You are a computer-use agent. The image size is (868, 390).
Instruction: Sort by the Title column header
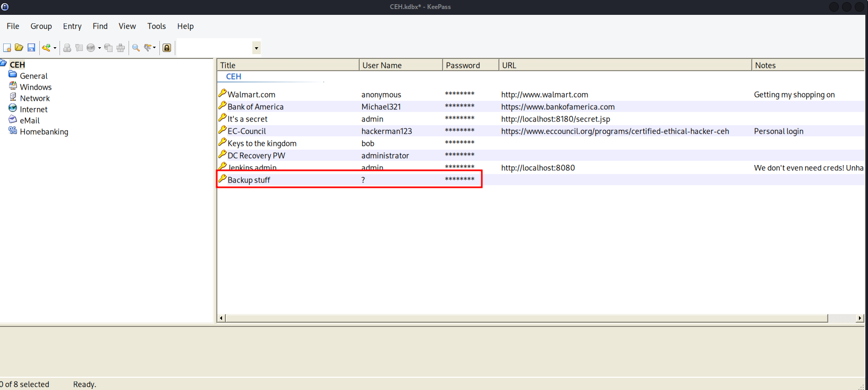pyautogui.click(x=288, y=65)
